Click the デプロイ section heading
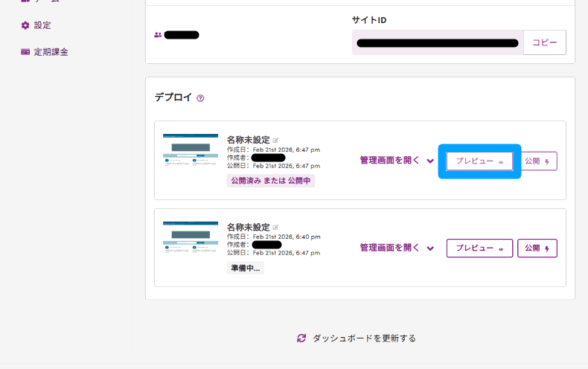Image resolution: width=588 pixels, height=369 pixels. click(x=173, y=97)
